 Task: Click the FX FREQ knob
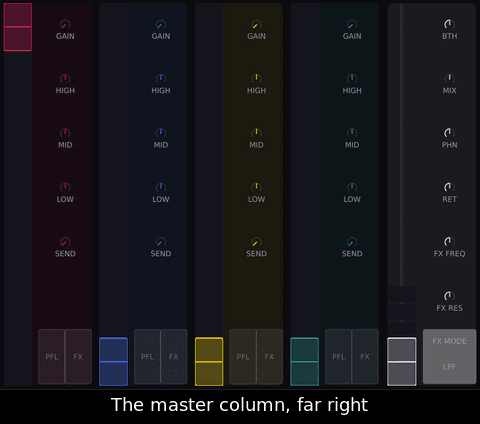point(449,242)
